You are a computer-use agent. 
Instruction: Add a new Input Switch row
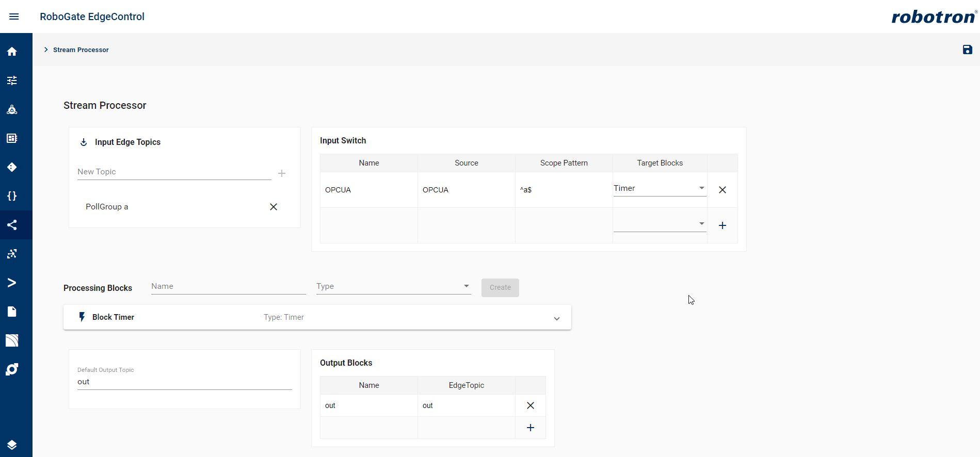[x=722, y=225]
